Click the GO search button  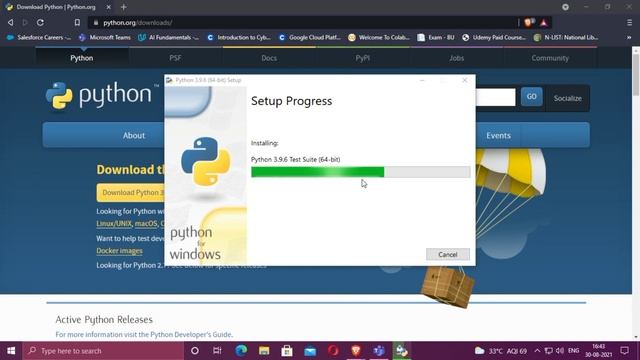531,97
